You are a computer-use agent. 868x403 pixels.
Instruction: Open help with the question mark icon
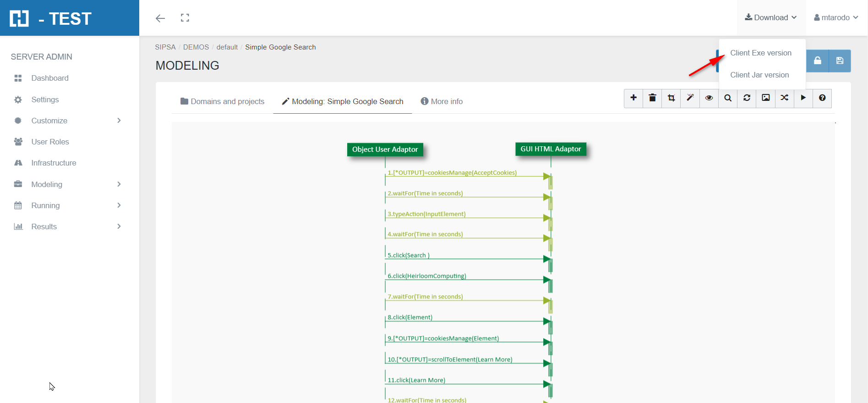(x=822, y=98)
